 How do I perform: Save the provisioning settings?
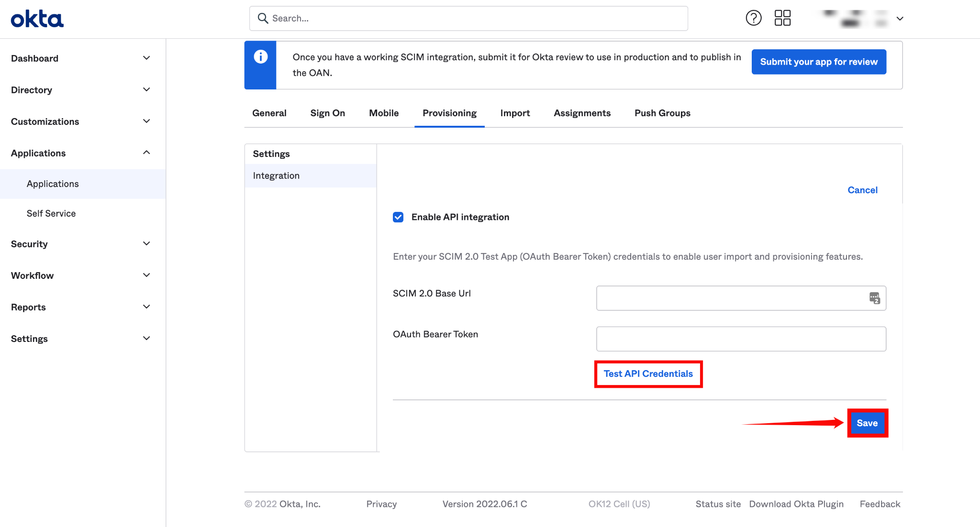(867, 423)
